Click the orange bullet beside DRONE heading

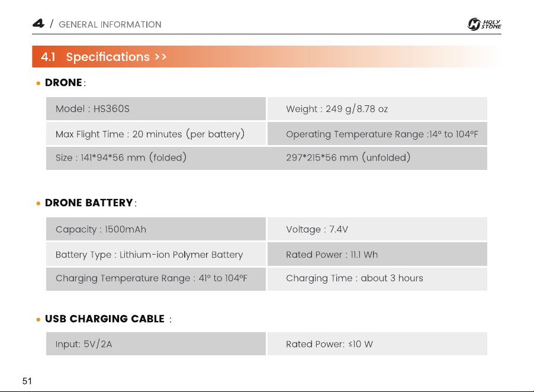pyautogui.click(x=38, y=83)
